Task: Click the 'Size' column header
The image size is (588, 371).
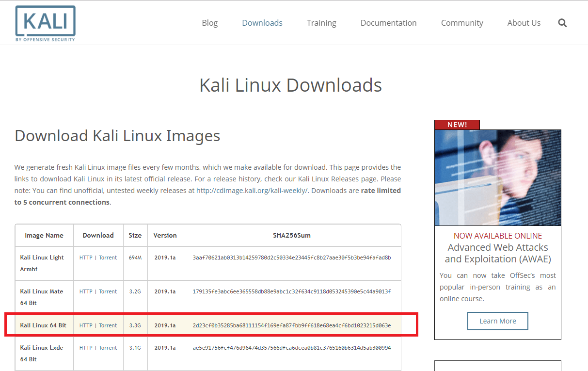Action: pyautogui.click(x=135, y=235)
